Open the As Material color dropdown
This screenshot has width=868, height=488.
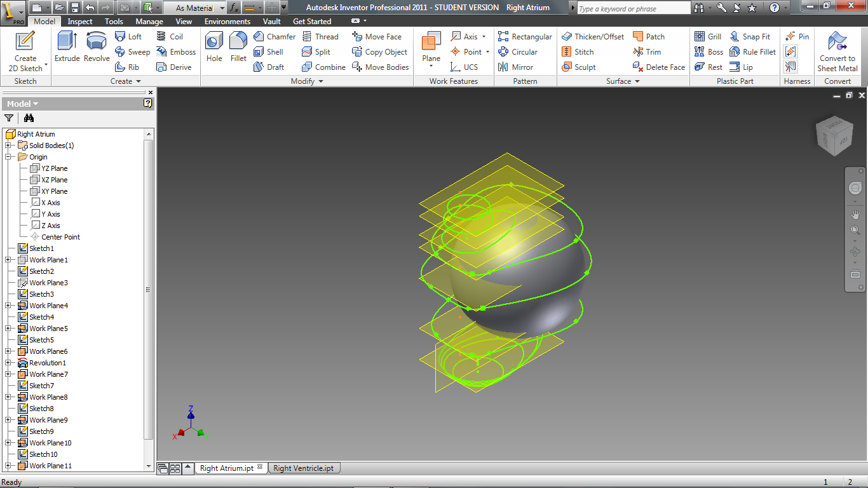(222, 8)
